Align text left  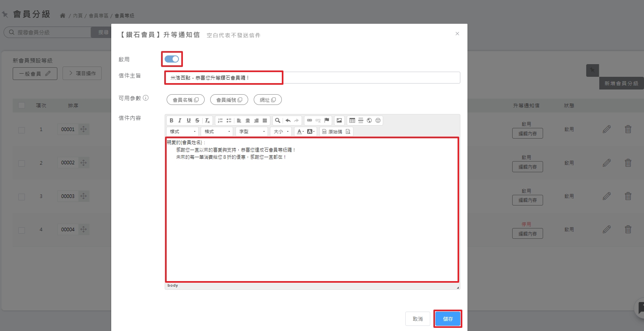[239, 120]
